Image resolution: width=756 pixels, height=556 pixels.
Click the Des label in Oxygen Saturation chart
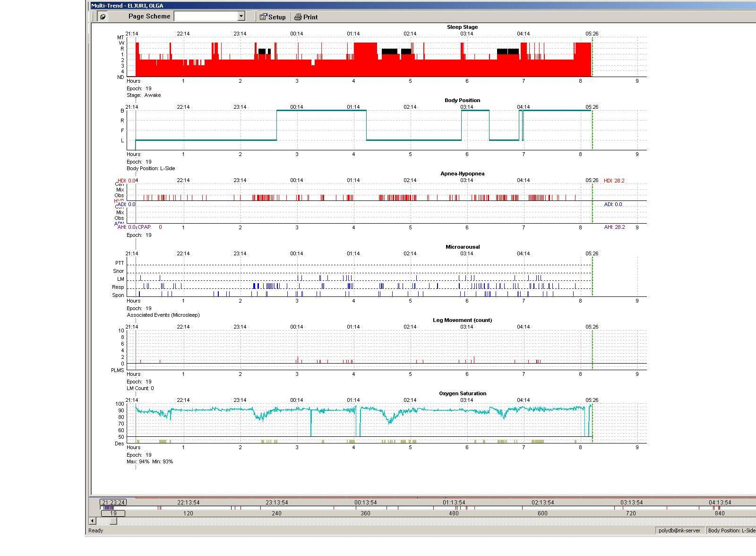point(119,443)
